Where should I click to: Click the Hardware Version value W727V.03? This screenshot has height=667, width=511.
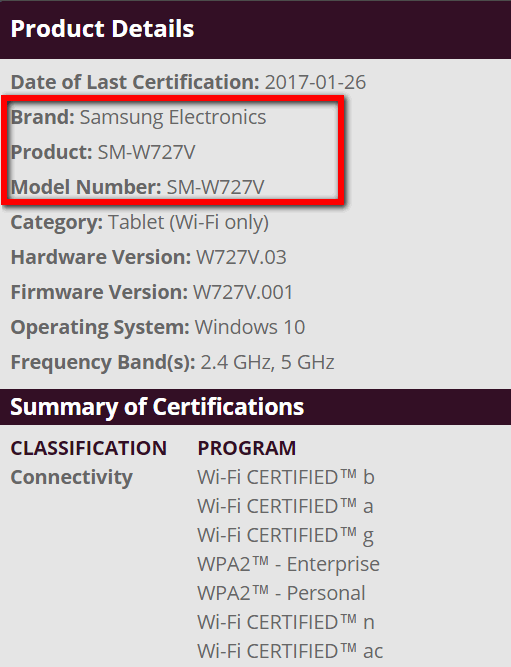241,257
